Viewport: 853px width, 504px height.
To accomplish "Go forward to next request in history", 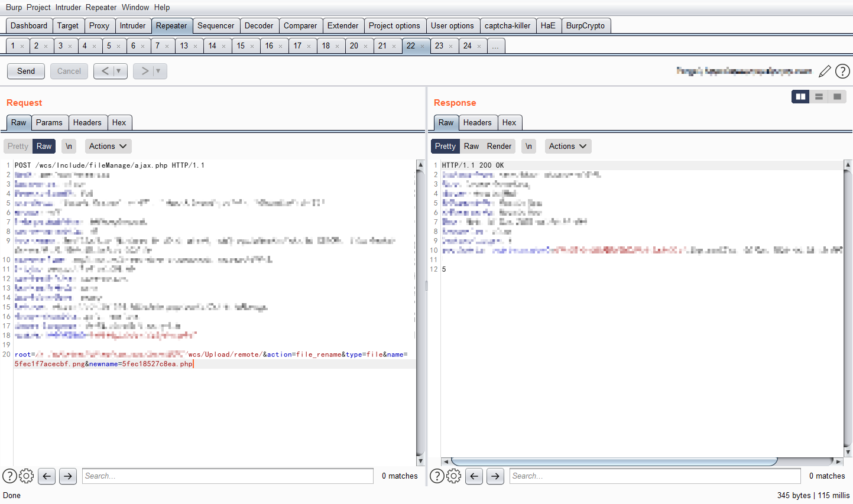I will (x=144, y=71).
